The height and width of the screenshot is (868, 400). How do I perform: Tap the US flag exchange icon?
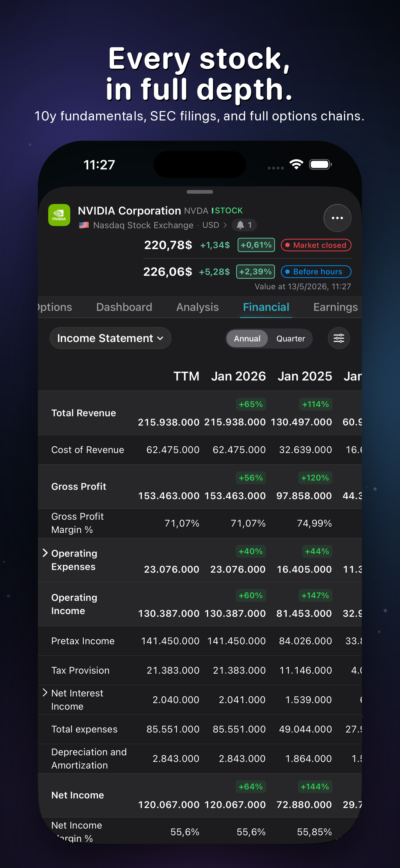(84, 225)
